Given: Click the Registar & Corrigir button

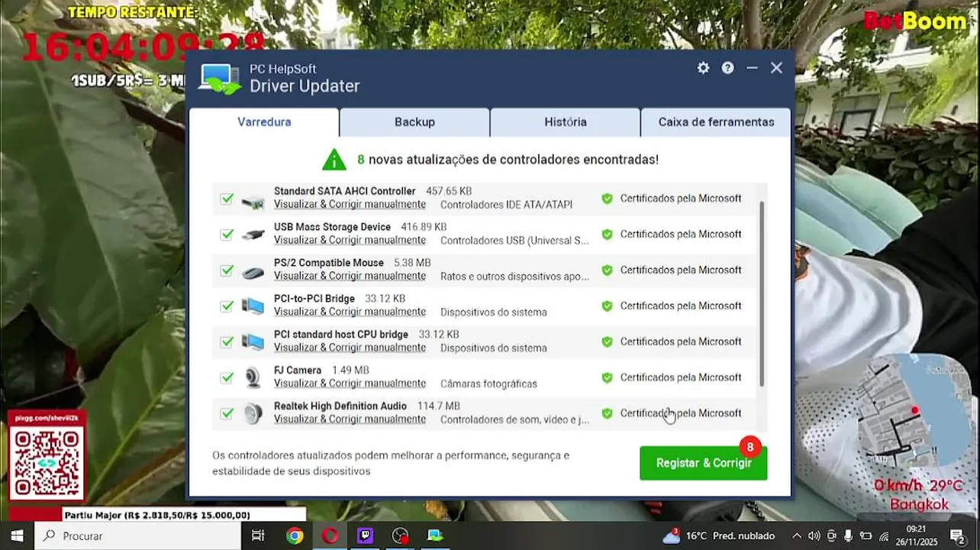Looking at the screenshot, I should 704,463.
